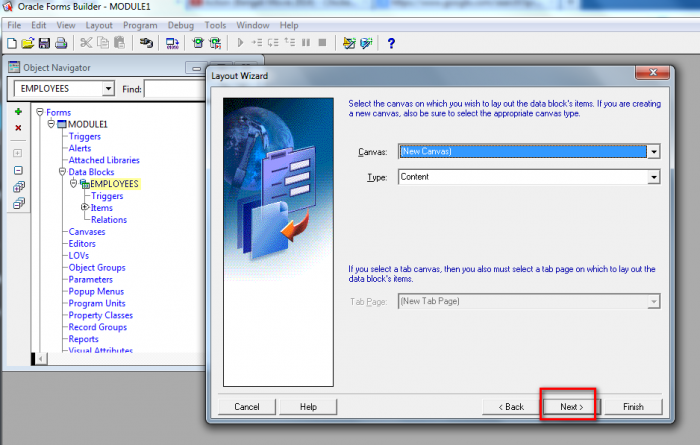Click the Collapse icon in navigator sidebar
This screenshot has width=700, height=445.
click(18, 171)
